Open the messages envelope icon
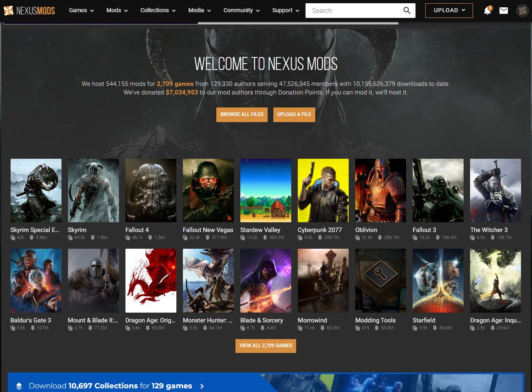The height and width of the screenshot is (392, 532). pyautogui.click(x=504, y=11)
